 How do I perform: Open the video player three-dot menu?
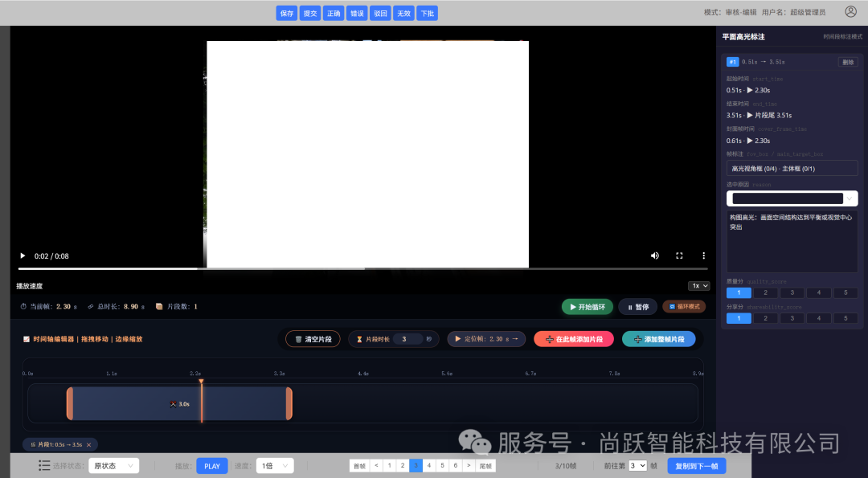(x=703, y=255)
